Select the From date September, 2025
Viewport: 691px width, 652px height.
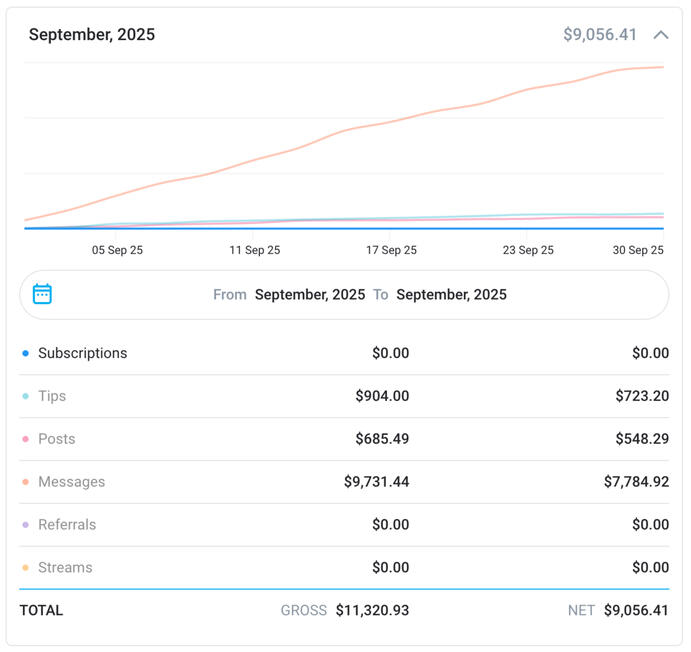click(x=309, y=295)
